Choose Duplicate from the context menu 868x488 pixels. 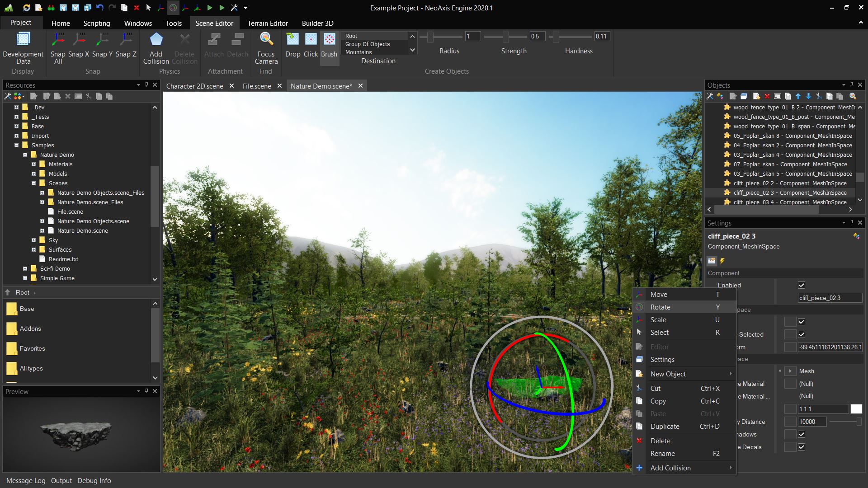pyautogui.click(x=665, y=426)
